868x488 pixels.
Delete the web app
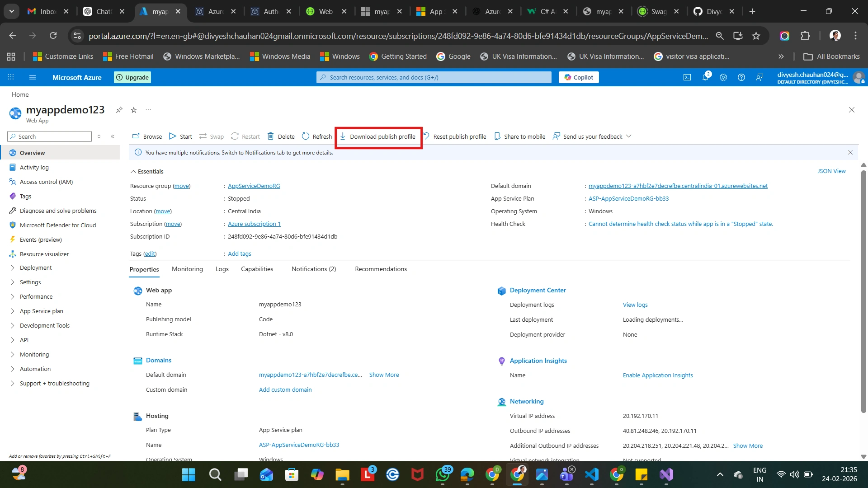click(x=281, y=136)
